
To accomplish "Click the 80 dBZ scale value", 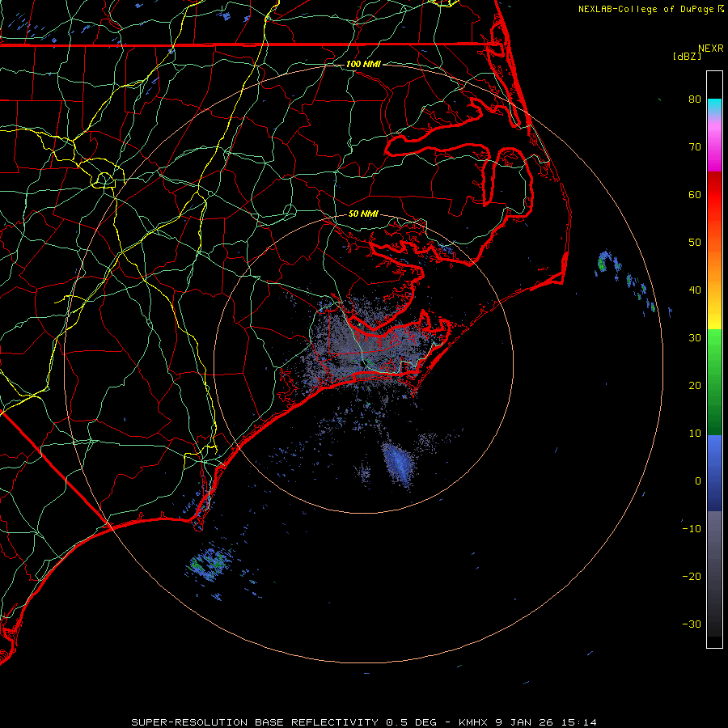I will point(695,99).
